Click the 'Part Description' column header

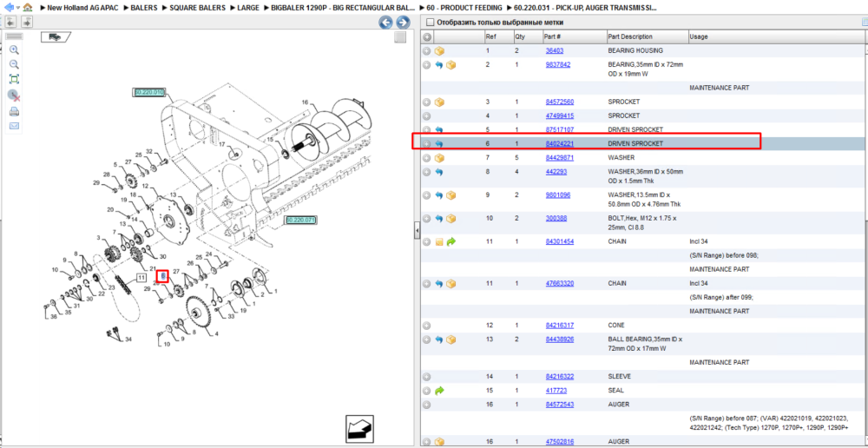tap(630, 37)
